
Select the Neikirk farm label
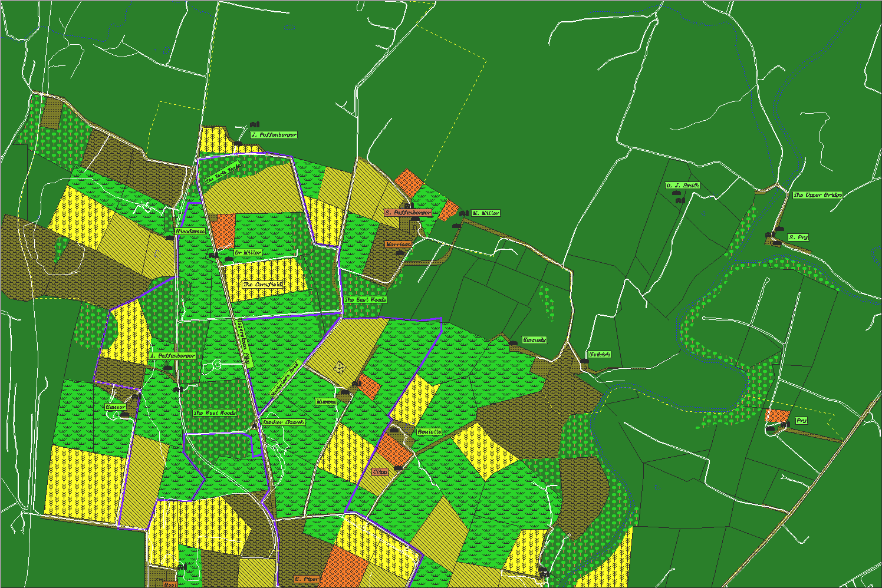pyautogui.click(x=600, y=355)
